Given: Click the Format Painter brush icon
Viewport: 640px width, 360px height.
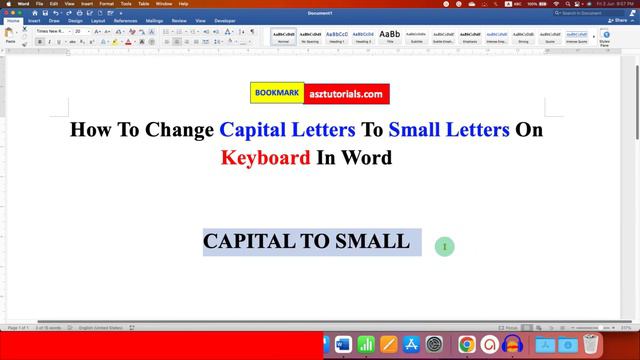Looking at the screenshot, I should 24,44.
